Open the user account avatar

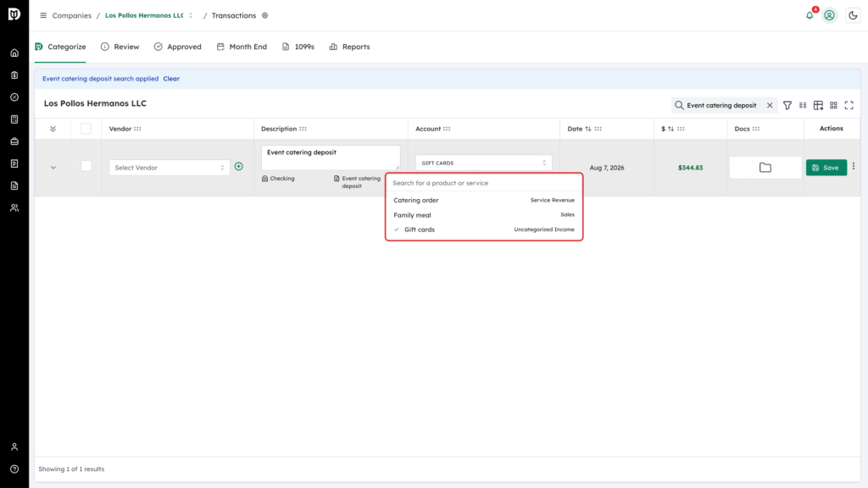(829, 15)
